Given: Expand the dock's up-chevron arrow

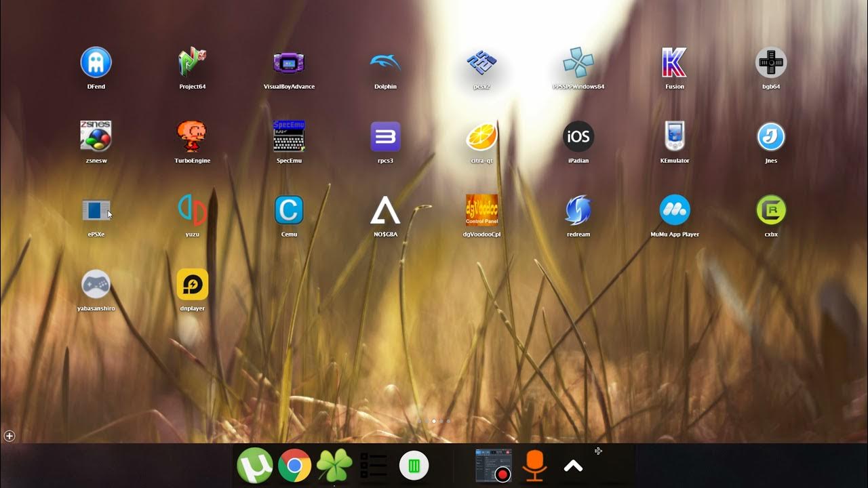Looking at the screenshot, I should tap(573, 466).
